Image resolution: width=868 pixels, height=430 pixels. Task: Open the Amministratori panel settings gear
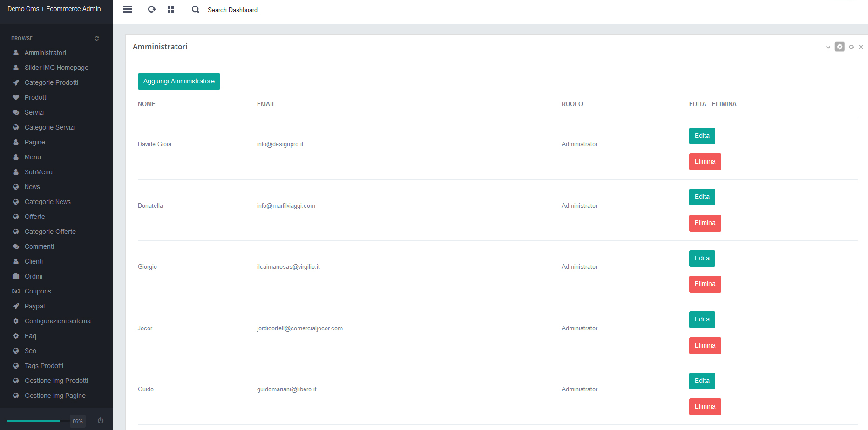click(840, 47)
